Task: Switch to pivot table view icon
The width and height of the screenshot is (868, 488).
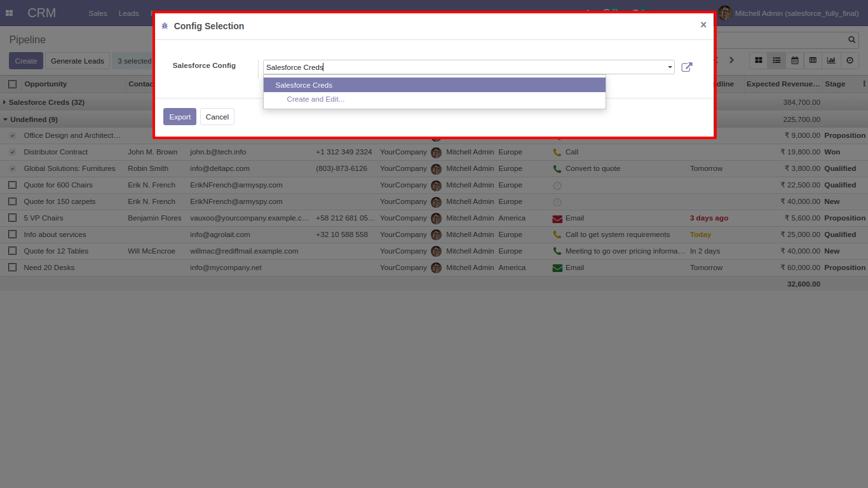Action: coord(813,60)
